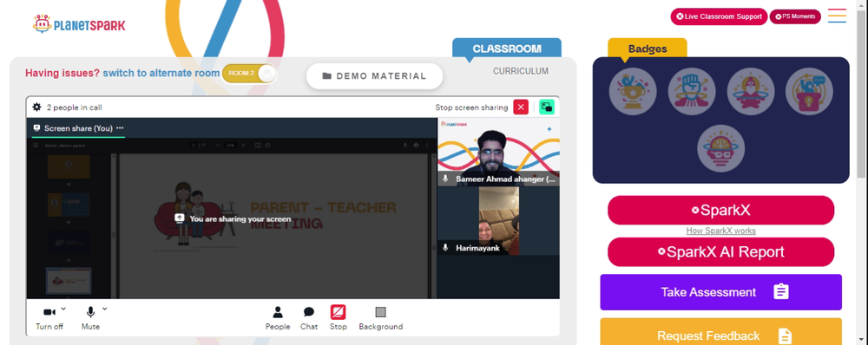Screen dimensions: 868x345
Task: Switch to the CURRICULUM tab
Action: [x=521, y=71]
